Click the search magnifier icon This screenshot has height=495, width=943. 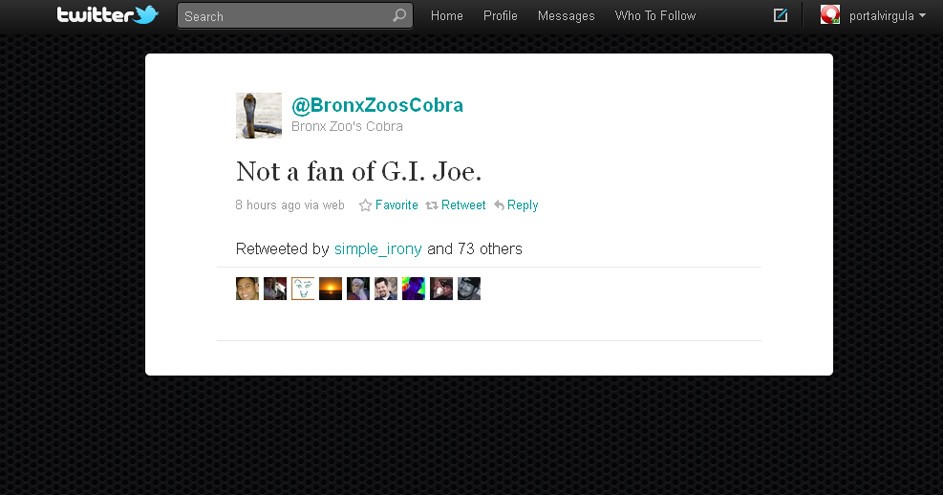[399, 16]
